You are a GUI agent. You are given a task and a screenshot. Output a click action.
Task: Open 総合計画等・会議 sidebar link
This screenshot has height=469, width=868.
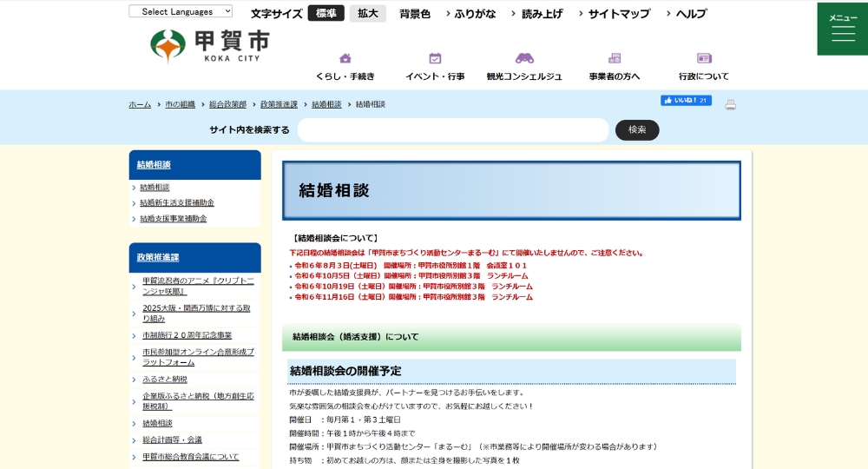[x=172, y=439]
